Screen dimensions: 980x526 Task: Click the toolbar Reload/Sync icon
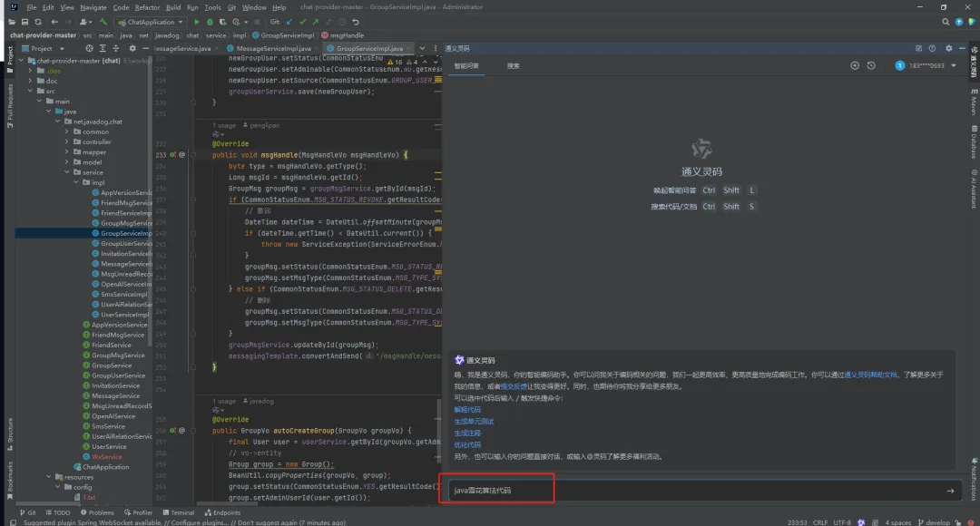coord(38,22)
